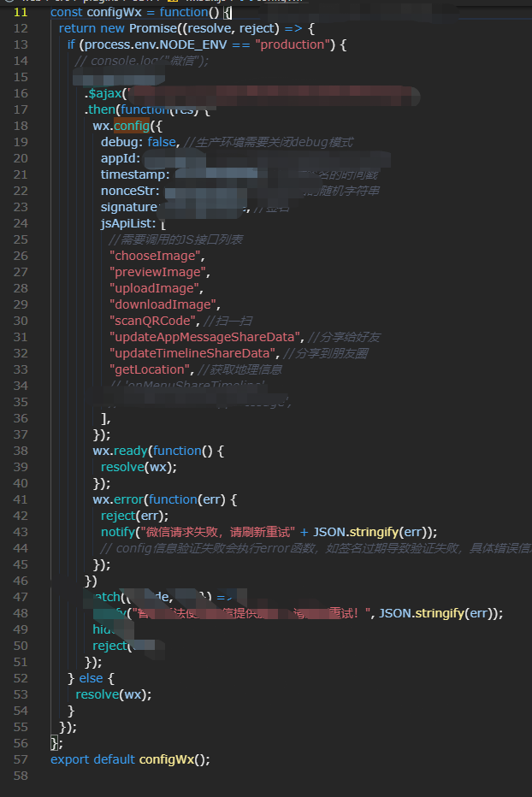
Task: Click the wx.error call on line 41
Action: click(118, 500)
